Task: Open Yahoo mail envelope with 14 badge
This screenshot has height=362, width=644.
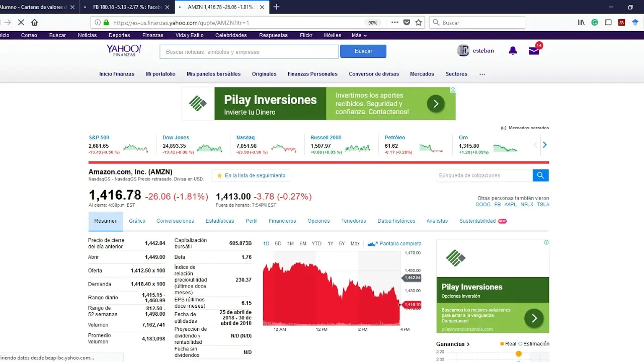Action: pos(534,50)
